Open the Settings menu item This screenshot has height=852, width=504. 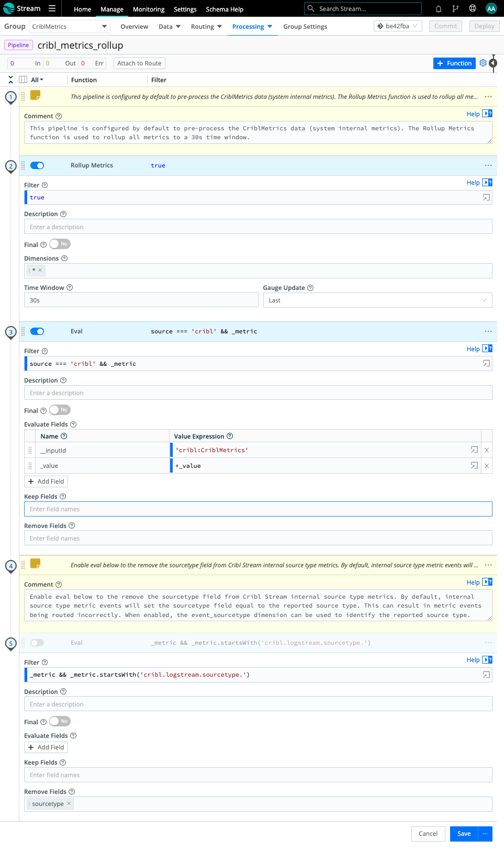pyautogui.click(x=185, y=9)
